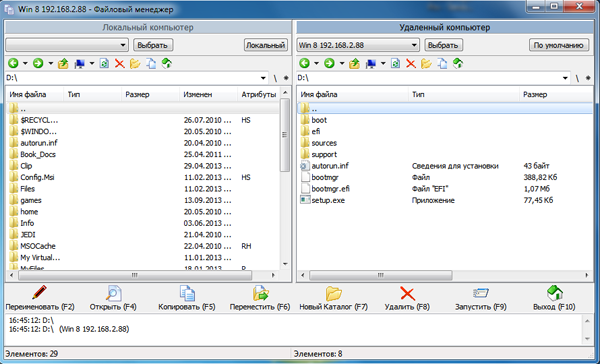
Task: Click copy documents icon in local toolbar
Action: (x=151, y=64)
